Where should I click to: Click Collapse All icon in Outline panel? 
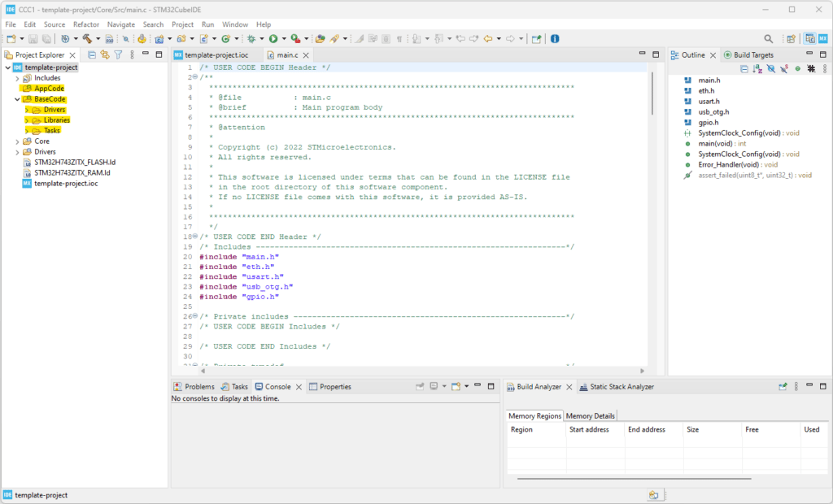coord(744,69)
